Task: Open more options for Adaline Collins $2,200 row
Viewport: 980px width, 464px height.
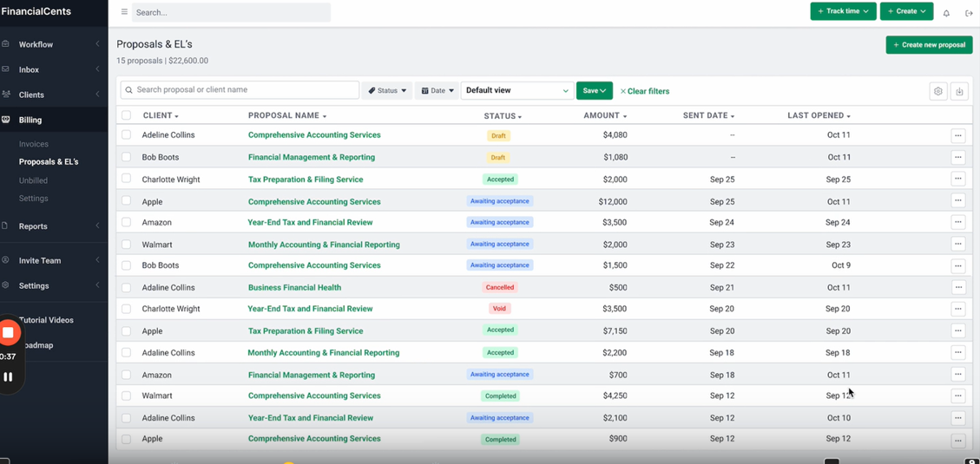Action: [958, 353]
